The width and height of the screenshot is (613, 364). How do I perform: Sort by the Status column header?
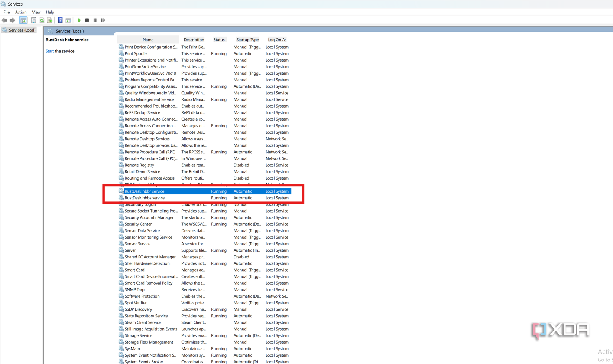tap(219, 40)
